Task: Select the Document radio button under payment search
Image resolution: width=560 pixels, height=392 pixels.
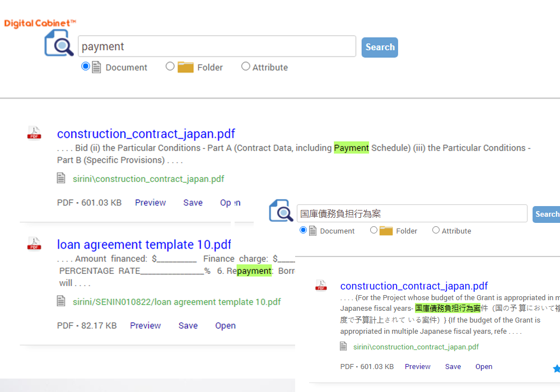Action: coord(86,66)
